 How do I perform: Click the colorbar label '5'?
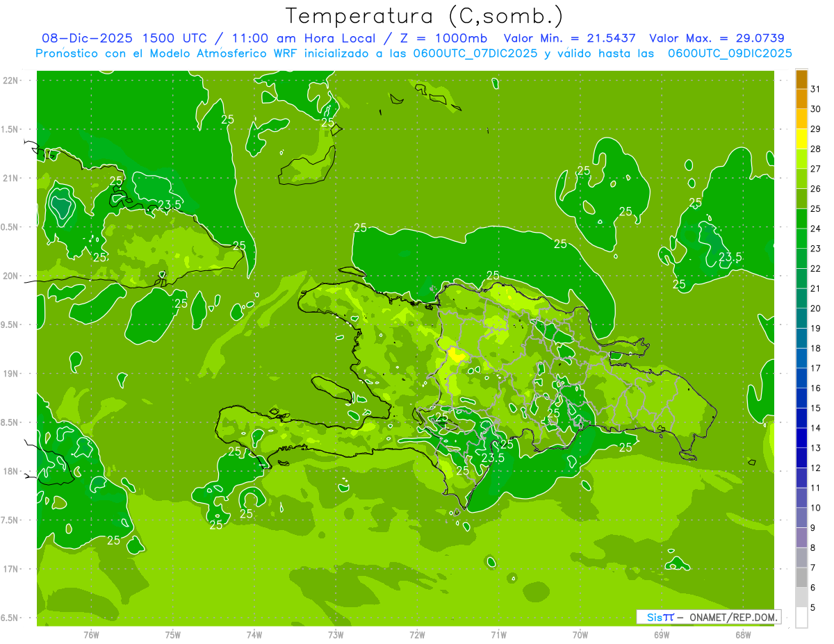click(813, 607)
